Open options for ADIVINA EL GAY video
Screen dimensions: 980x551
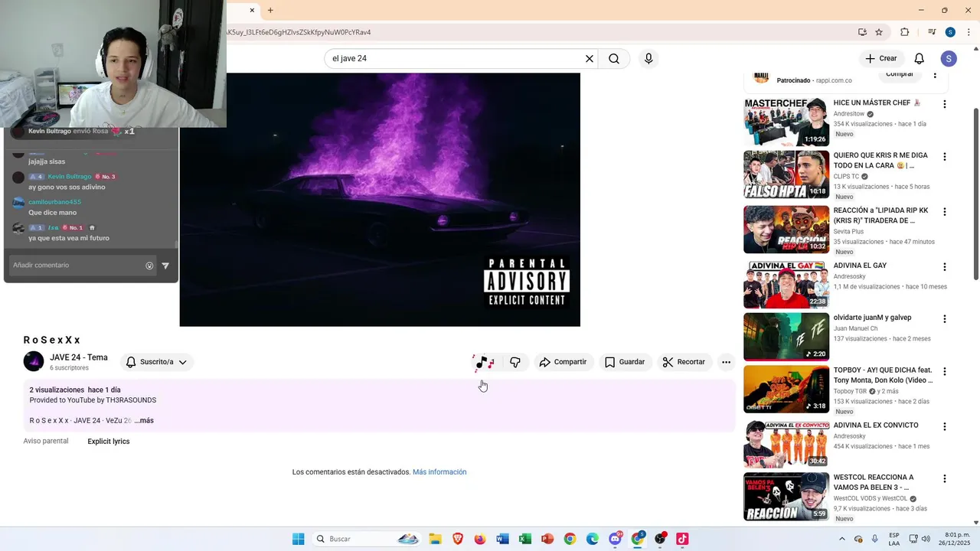(x=944, y=267)
